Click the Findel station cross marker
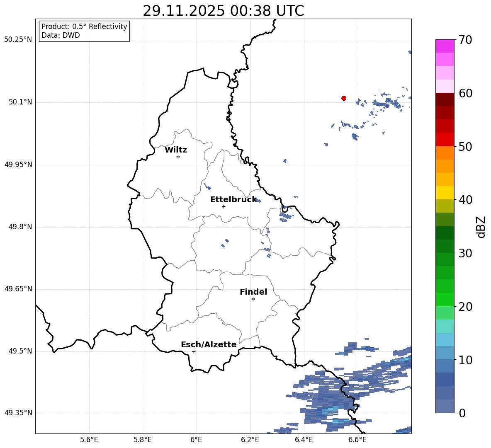Viewport: 491px width, 448px height. pyautogui.click(x=253, y=299)
